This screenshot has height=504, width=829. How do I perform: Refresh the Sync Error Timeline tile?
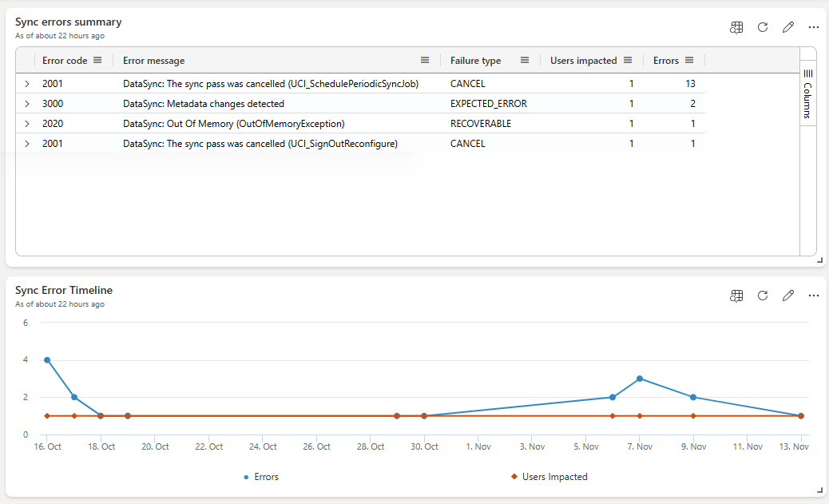pos(763,296)
